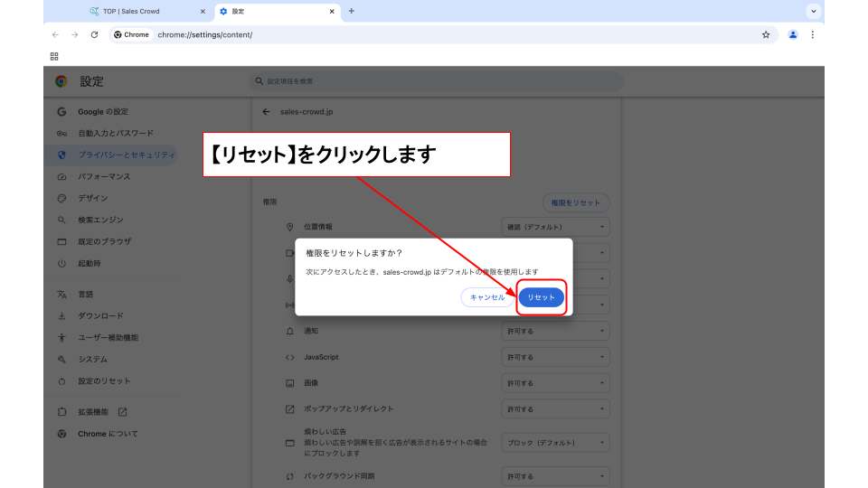This screenshot has width=868, height=488.
Task: Expand the JavaScript permission dropdown
Action: click(555, 357)
